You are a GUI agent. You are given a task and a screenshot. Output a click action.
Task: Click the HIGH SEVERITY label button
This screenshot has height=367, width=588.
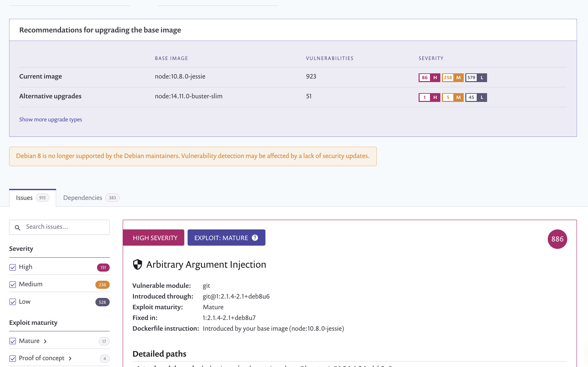click(x=153, y=238)
